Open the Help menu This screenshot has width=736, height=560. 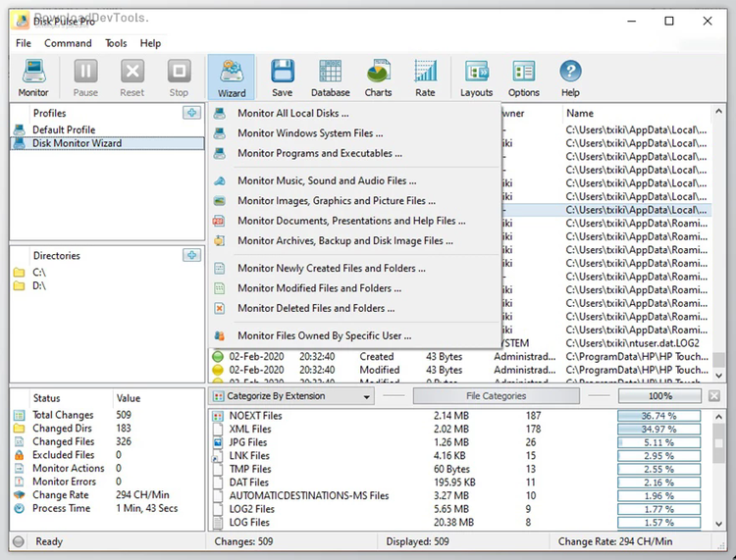click(x=150, y=43)
